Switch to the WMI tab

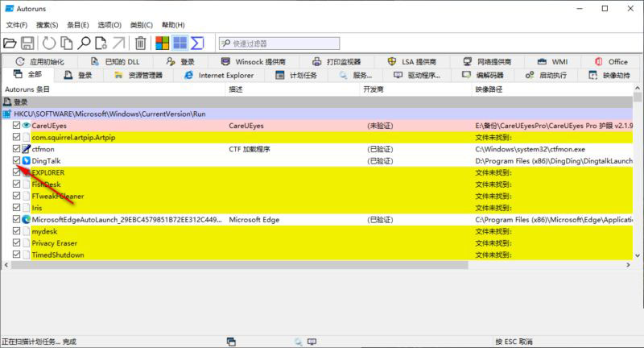(552, 62)
